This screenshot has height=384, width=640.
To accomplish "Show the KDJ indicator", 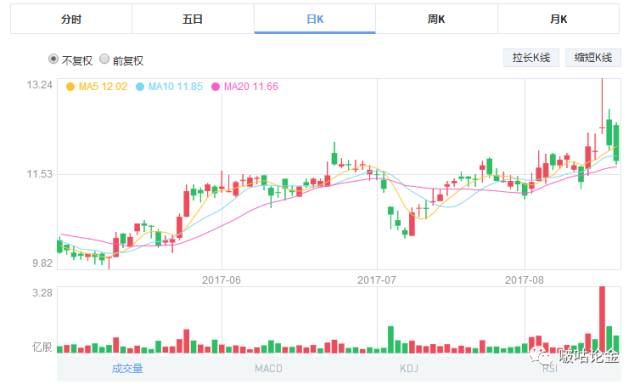I will (409, 369).
